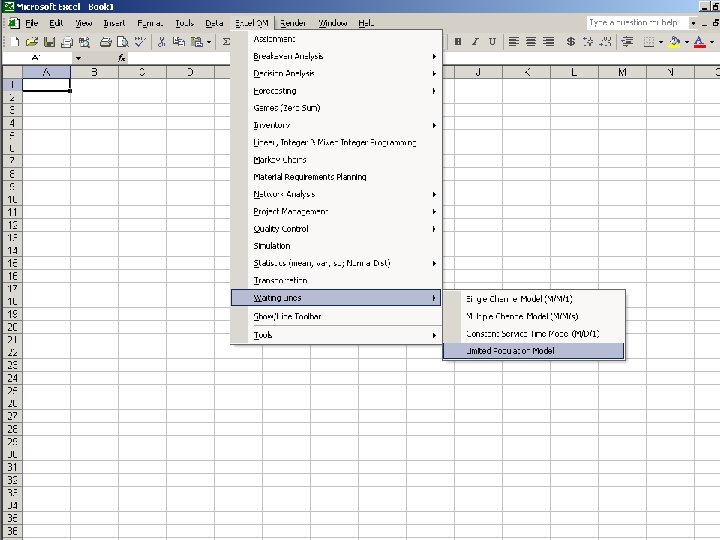The width and height of the screenshot is (720, 540).
Task: Open the Paste options dropdown arrow
Action: tap(209, 42)
